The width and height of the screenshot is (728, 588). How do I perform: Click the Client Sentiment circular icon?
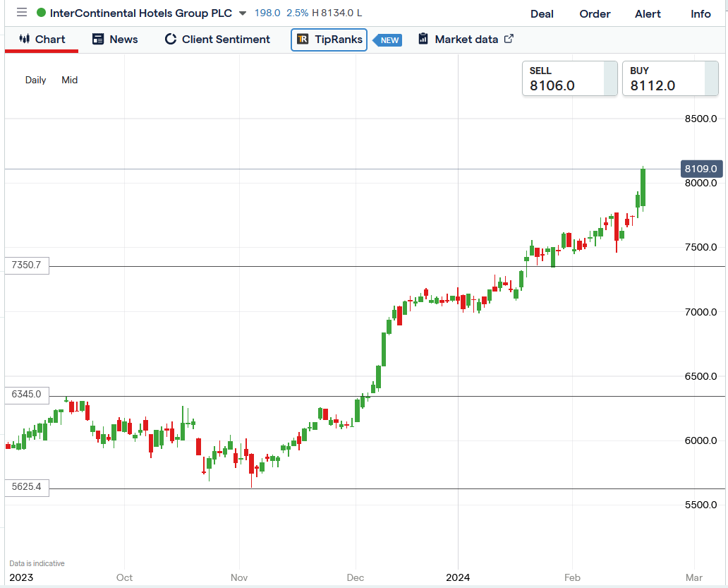point(171,39)
